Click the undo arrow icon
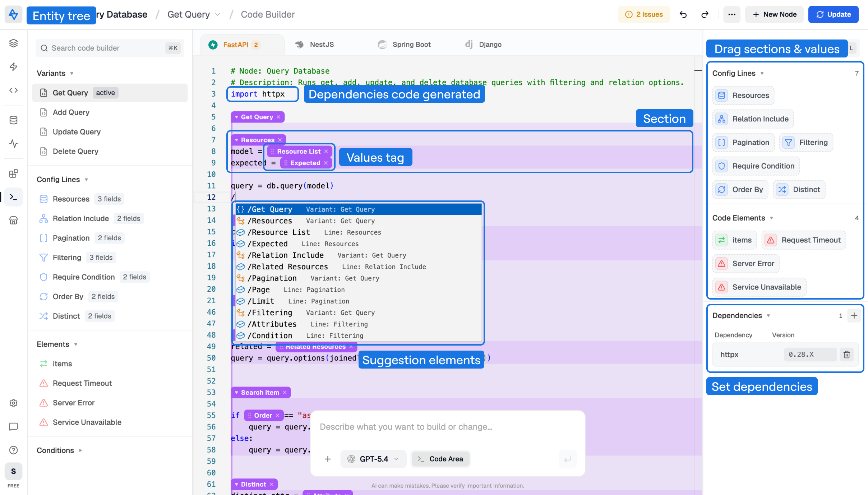This screenshot has height=495, width=868. pyautogui.click(x=683, y=14)
